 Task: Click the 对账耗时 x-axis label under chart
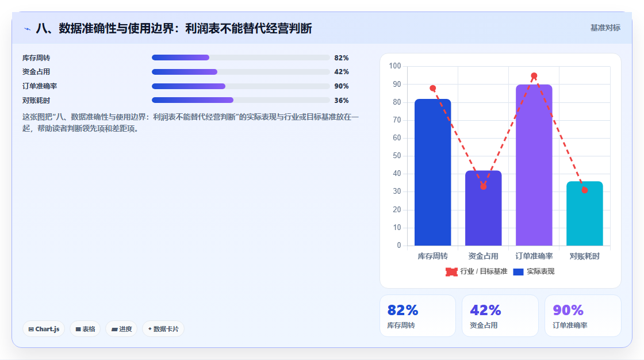point(584,256)
